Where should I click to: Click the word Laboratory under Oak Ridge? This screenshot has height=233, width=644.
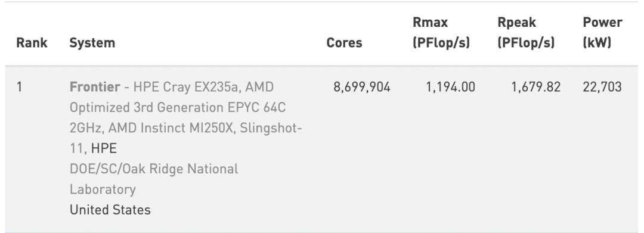click(103, 189)
